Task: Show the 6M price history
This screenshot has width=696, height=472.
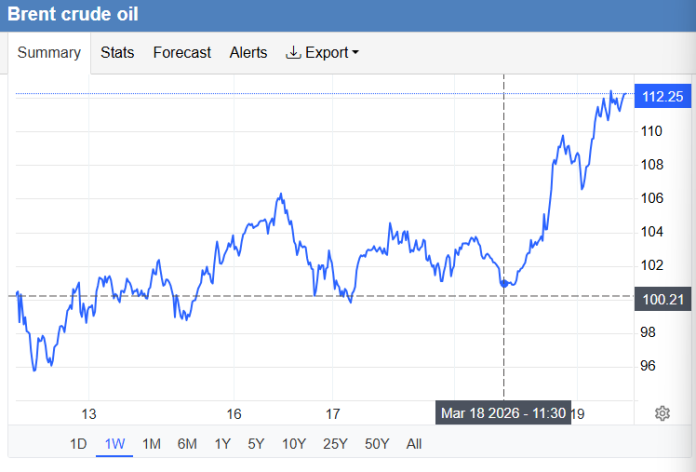Action: (x=187, y=443)
